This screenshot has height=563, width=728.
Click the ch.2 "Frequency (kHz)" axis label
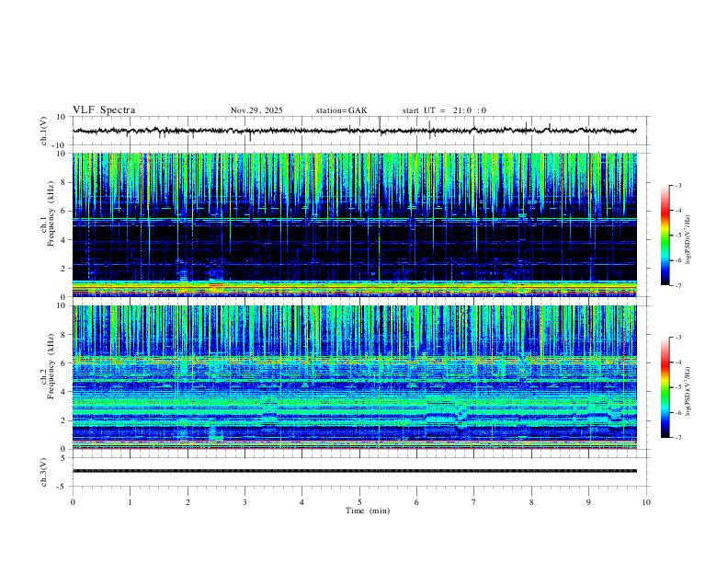(51, 366)
